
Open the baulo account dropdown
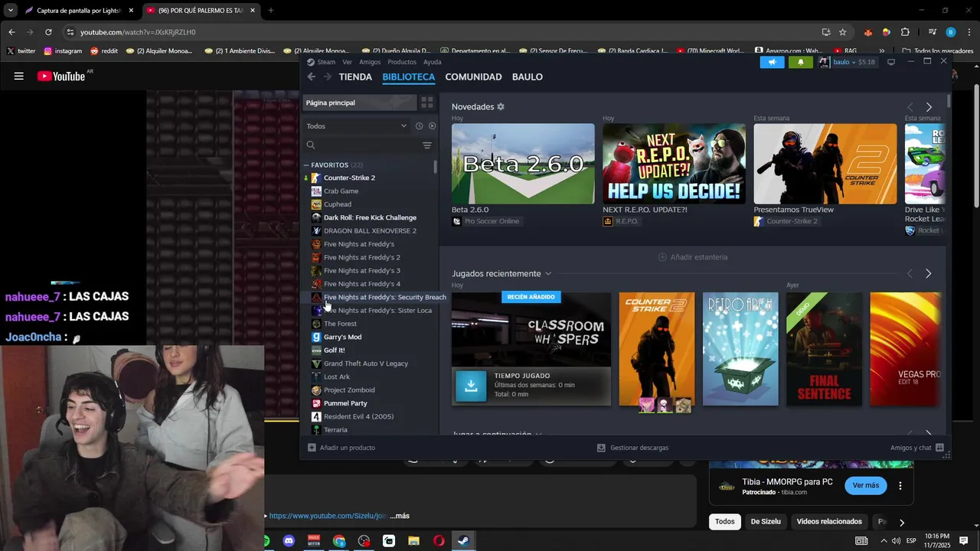[x=846, y=62]
